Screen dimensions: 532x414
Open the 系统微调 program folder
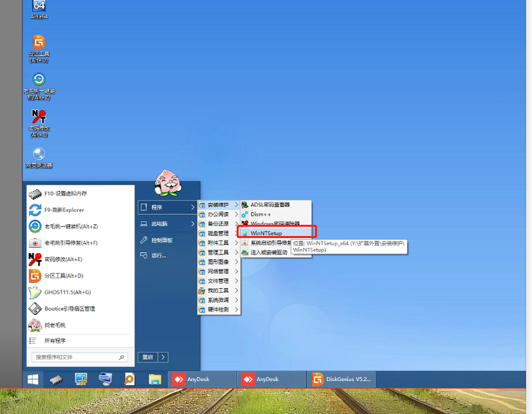219,300
